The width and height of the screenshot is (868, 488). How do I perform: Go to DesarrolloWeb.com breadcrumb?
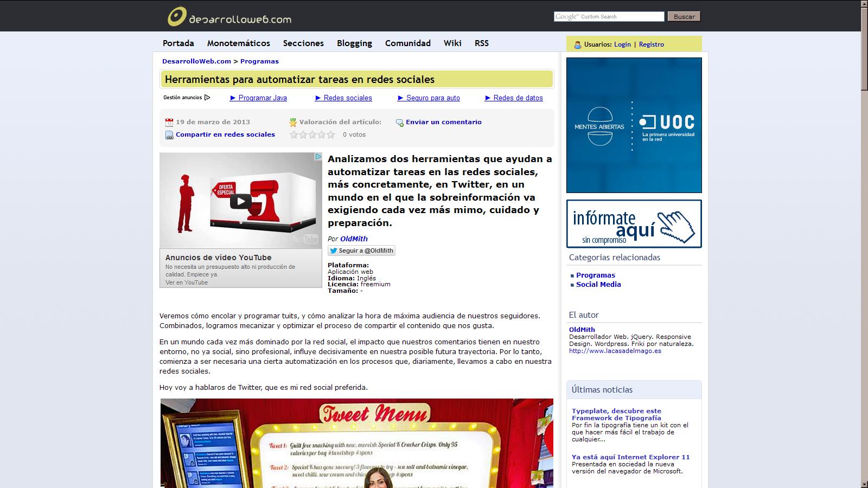click(x=196, y=61)
